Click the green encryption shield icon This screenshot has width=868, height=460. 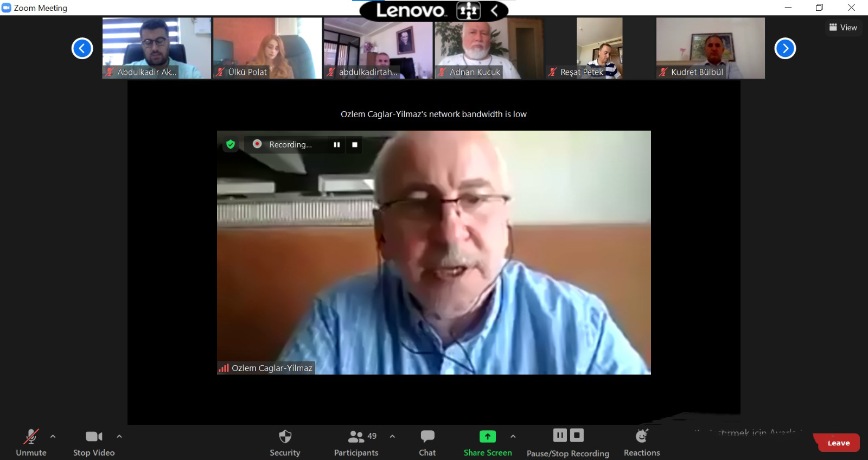(x=231, y=144)
